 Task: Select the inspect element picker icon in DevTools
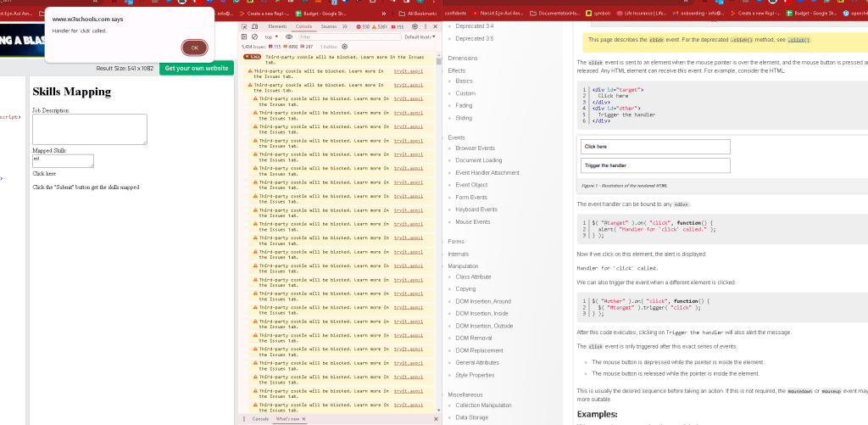[246, 26]
